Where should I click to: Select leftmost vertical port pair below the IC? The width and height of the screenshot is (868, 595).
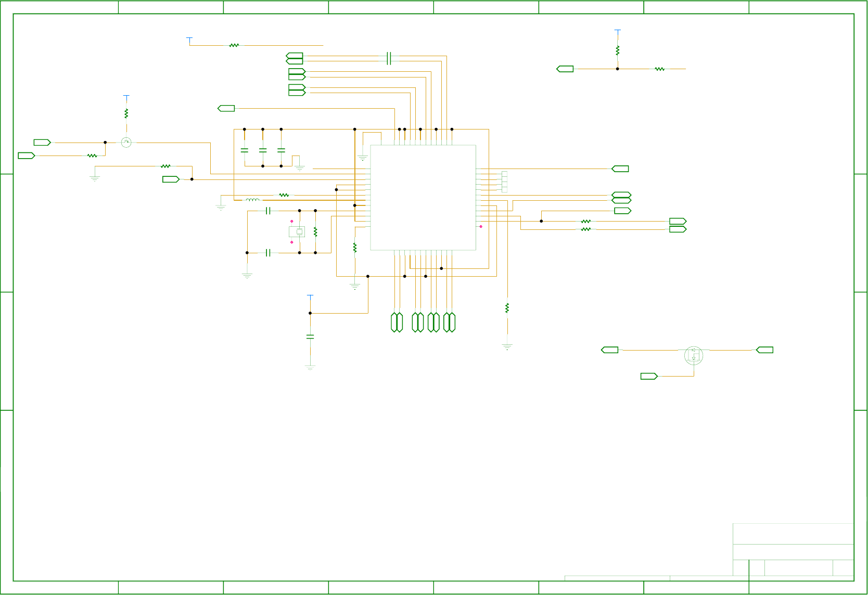(397, 322)
